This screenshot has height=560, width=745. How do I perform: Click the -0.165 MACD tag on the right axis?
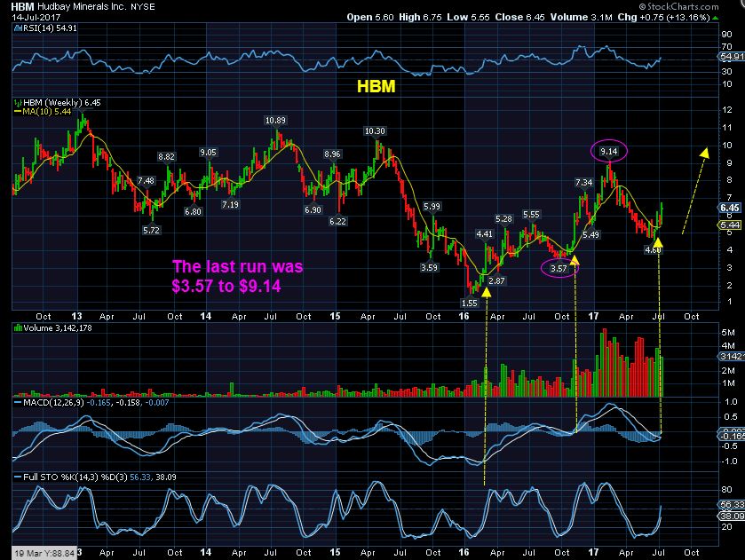[733, 436]
